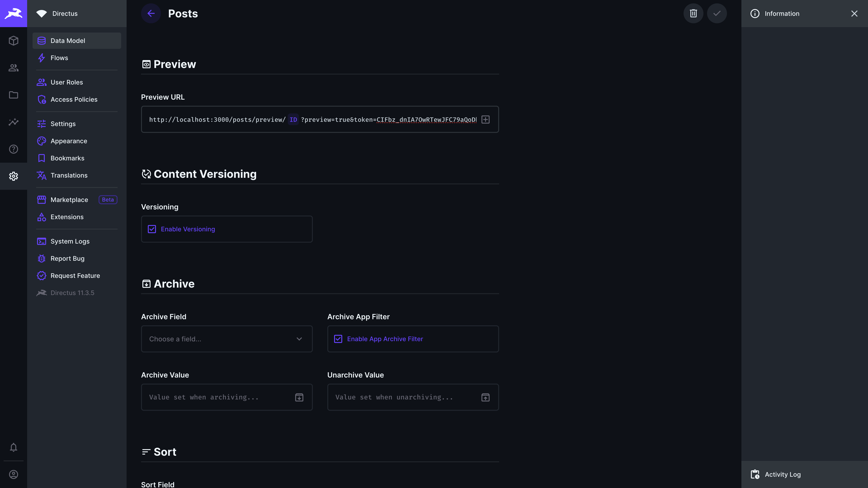Click the Report Bug link
868x488 pixels.
(x=67, y=258)
